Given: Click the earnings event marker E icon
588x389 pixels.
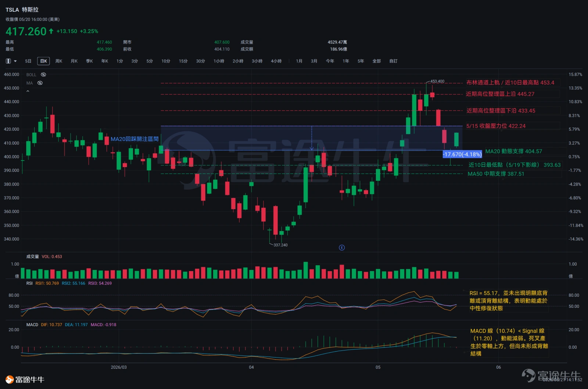Looking at the screenshot, I should [342, 248].
